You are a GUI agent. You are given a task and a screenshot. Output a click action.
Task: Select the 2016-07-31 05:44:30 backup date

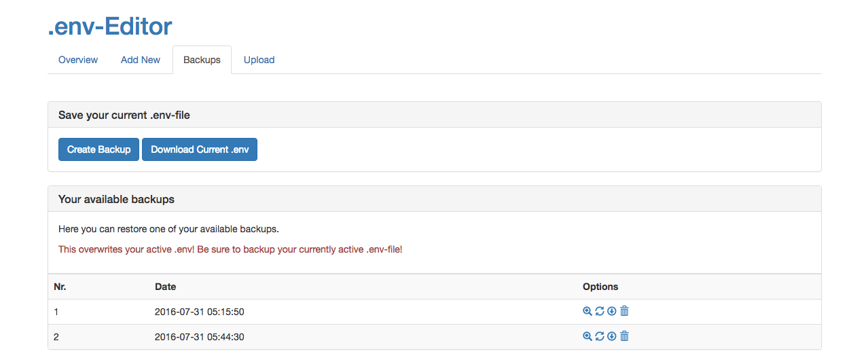[199, 337]
